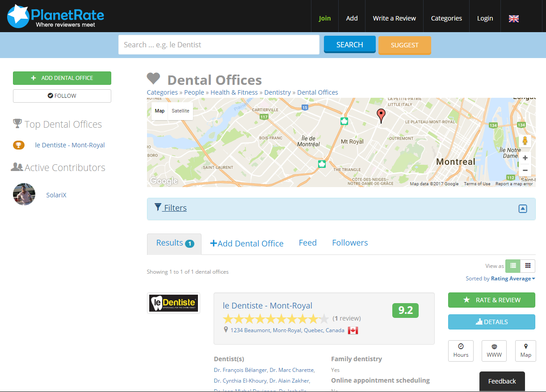Click the 9.2 rating badge
Screen dimensions: 546x392
(405, 310)
